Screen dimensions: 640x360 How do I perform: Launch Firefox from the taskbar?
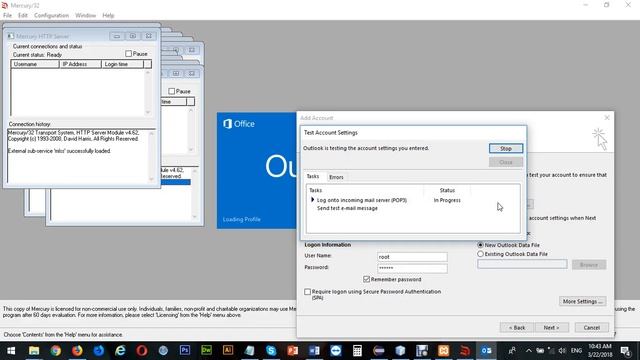coord(77,351)
